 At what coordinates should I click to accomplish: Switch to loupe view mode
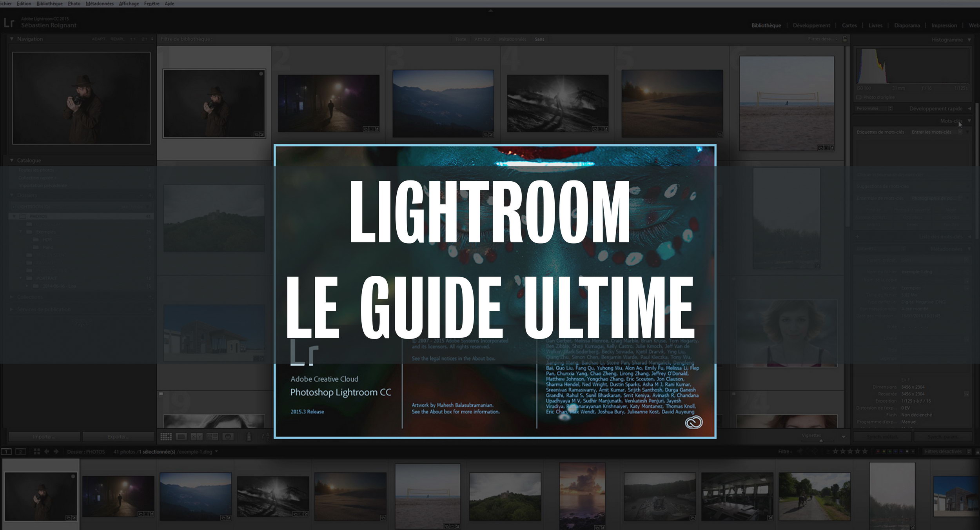pyautogui.click(x=181, y=437)
